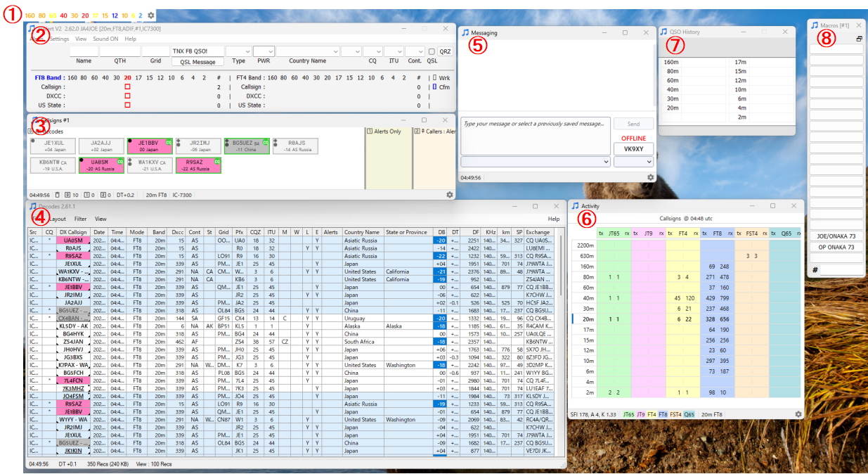Image resolution: width=868 pixels, height=474 pixels.
Task: Click the message text area in Messaging
Action: click(536, 136)
